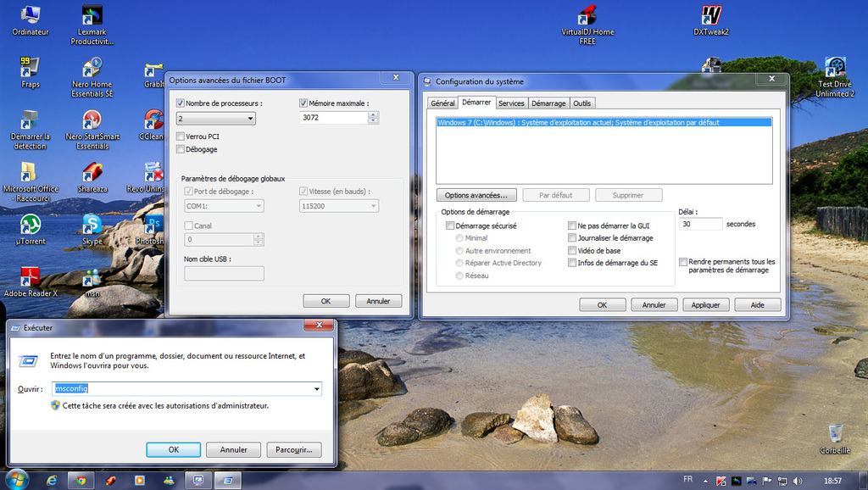This screenshot has width=868, height=490.
Task: Click the Délai seconds input field
Action: tap(700, 225)
